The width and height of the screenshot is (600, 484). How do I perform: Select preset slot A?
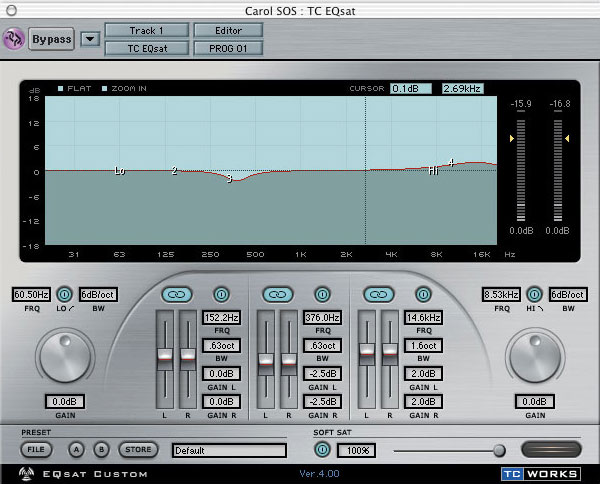pyautogui.click(x=77, y=450)
